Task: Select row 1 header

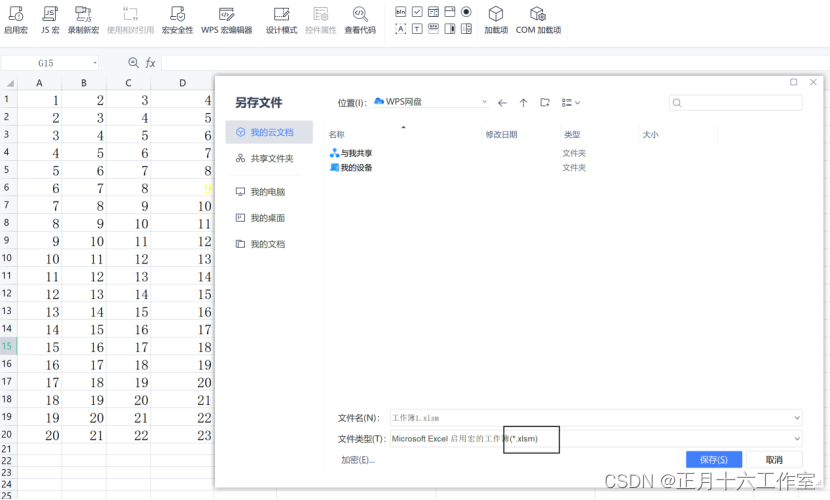Action: click(7, 99)
